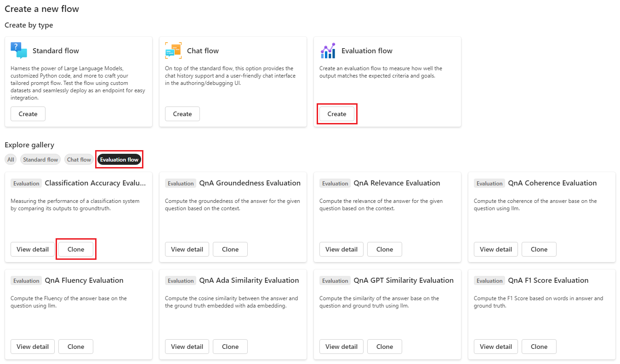
Task: Clone QnA Relevance Evaluation flow
Action: (x=385, y=249)
